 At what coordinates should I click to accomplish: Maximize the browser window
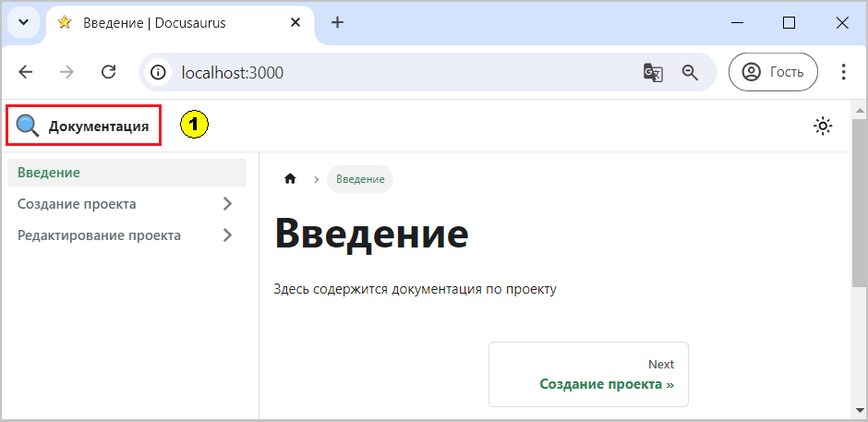pyautogui.click(x=789, y=23)
